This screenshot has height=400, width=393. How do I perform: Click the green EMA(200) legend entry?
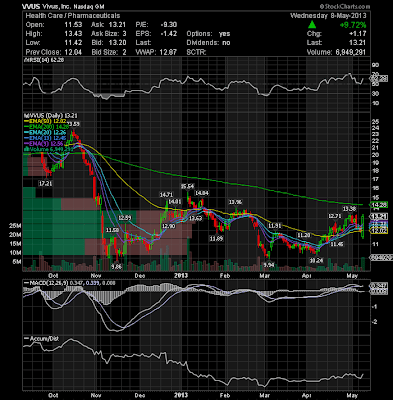(x=46, y=127)
